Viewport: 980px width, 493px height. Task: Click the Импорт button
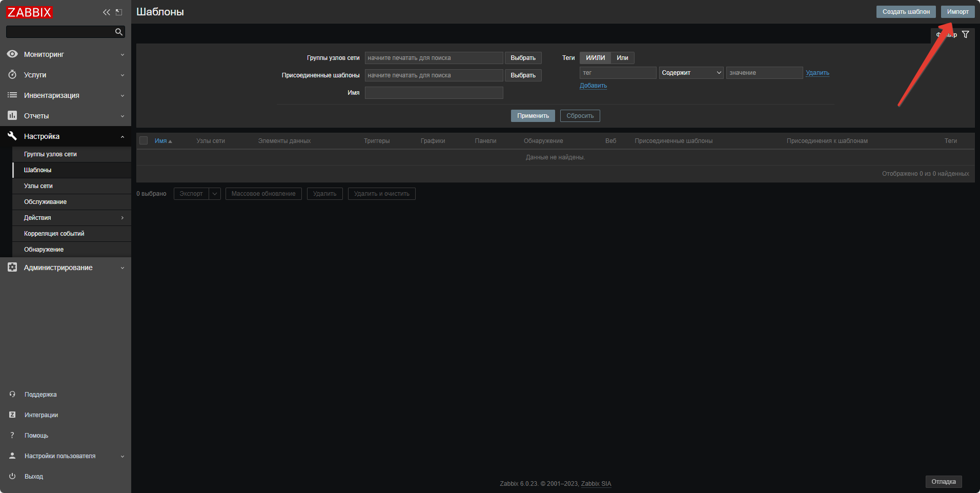(957, 12)
